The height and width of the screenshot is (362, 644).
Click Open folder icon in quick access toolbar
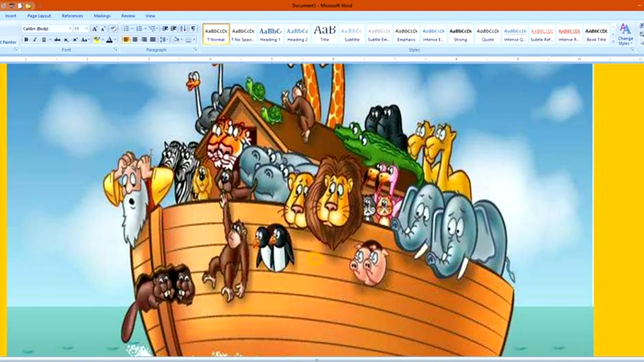(x=29, y=6)
